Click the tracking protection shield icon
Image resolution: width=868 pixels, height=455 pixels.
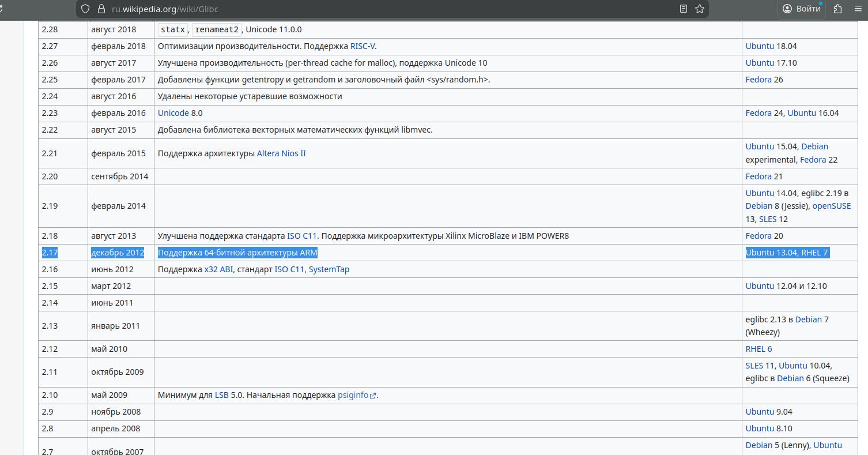pos(85,9)
